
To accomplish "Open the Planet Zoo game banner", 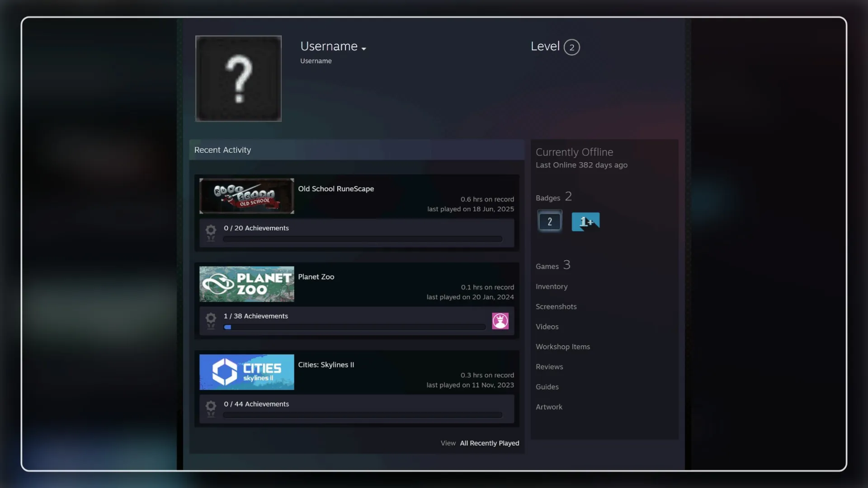I will [x=247, y=284].
